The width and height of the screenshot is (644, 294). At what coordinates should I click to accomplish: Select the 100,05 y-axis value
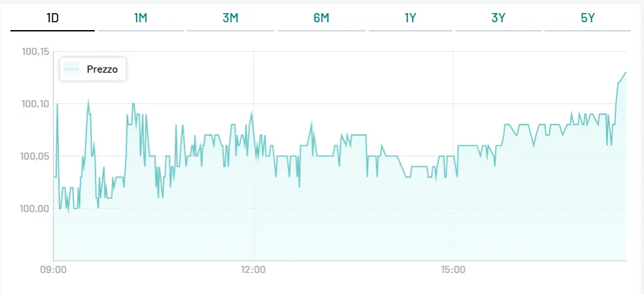coord(36,156)
